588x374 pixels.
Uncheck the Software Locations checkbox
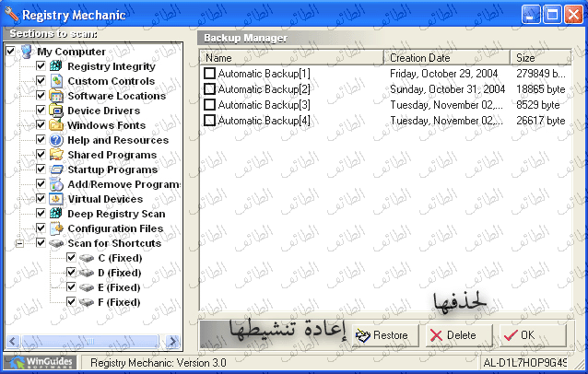tap(41, 95)
